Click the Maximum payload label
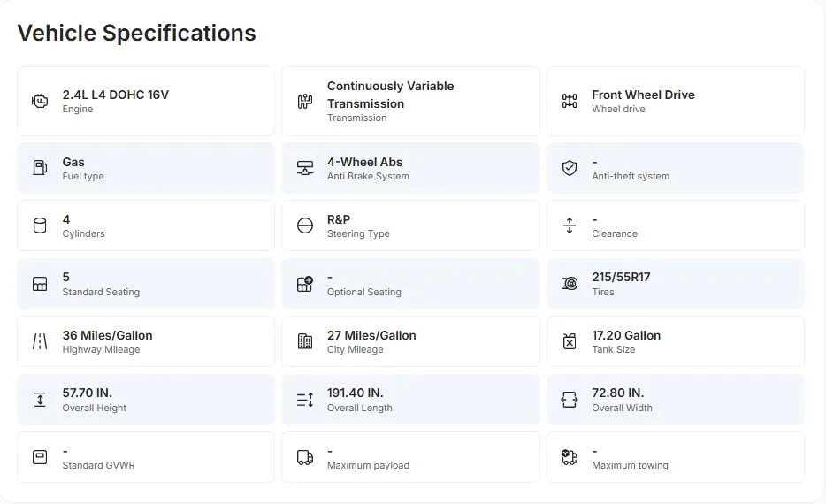The image size is (826, 504). click(368, 466)
